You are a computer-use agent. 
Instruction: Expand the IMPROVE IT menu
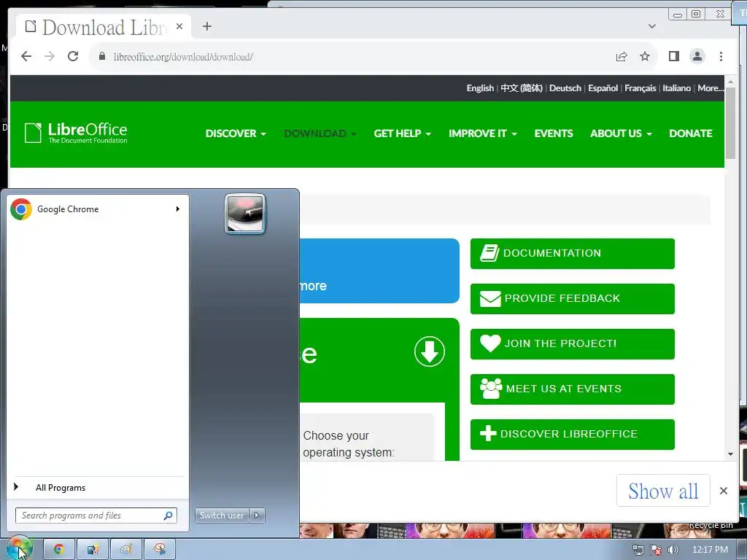[483, 133]
